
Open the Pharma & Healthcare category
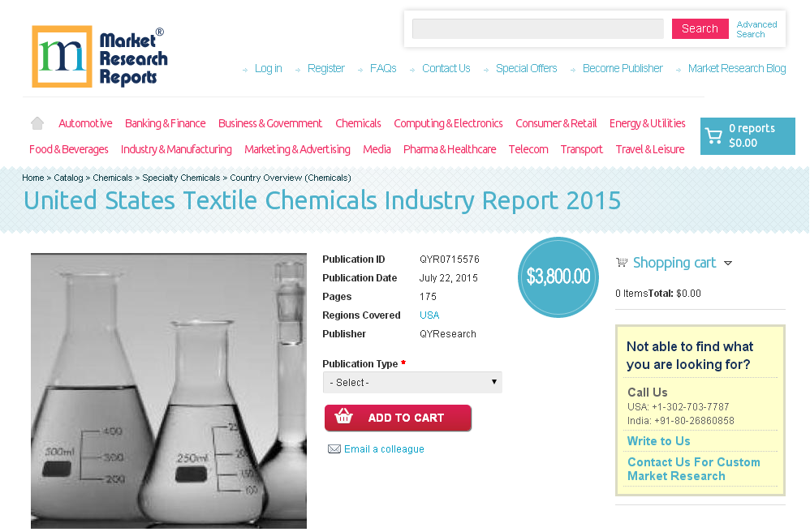(449, 149)
